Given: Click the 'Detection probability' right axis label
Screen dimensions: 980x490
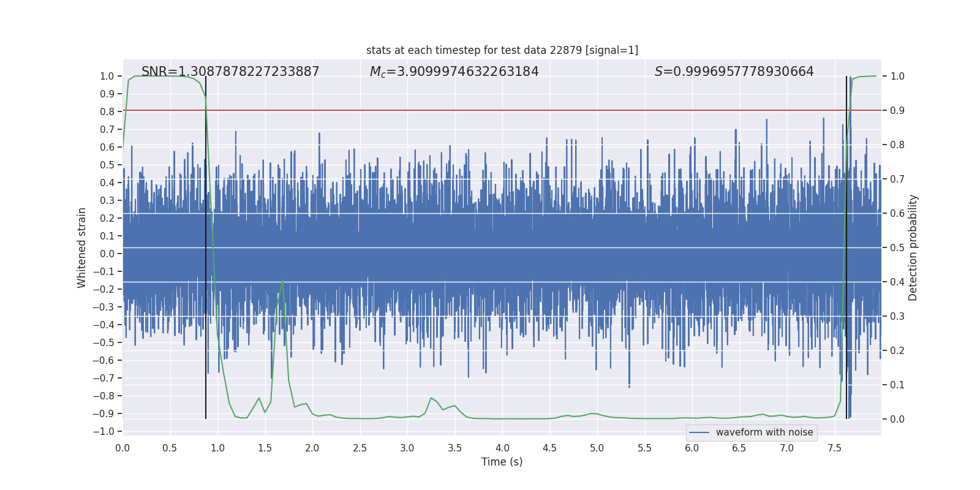Looking at the screenshot, I should pos(913,247).
